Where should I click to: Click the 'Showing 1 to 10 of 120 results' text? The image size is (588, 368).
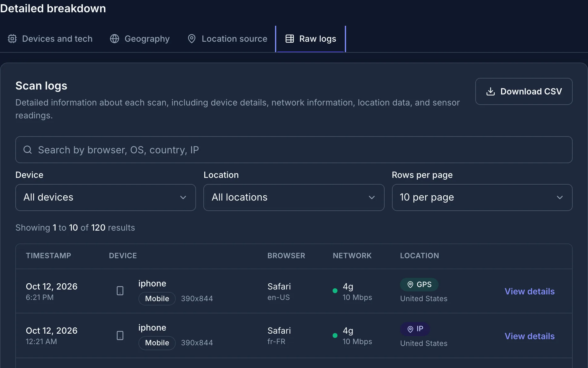(x=75, y=228)
